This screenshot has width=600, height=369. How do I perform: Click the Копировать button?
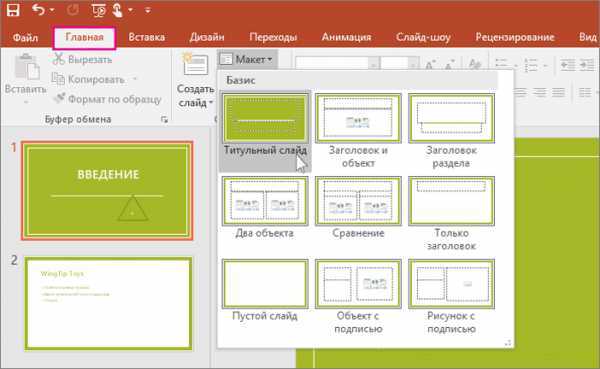pyautogui.click(x=89, y=79)
